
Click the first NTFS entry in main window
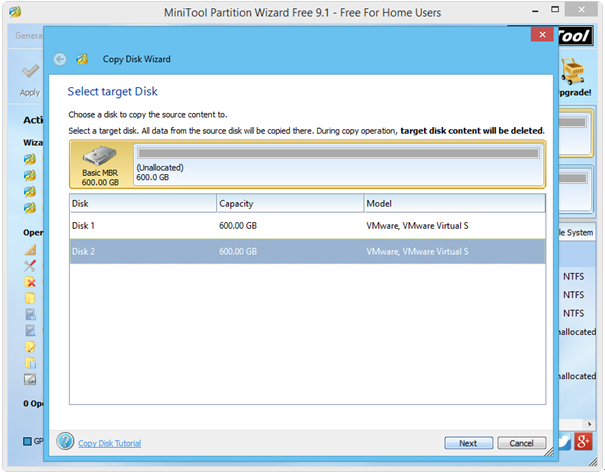[573, 277]
